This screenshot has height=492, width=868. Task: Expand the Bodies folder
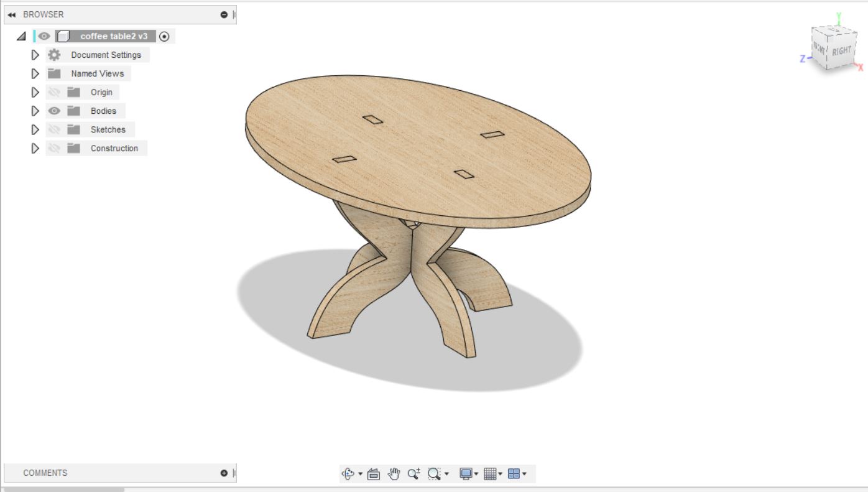35,111
